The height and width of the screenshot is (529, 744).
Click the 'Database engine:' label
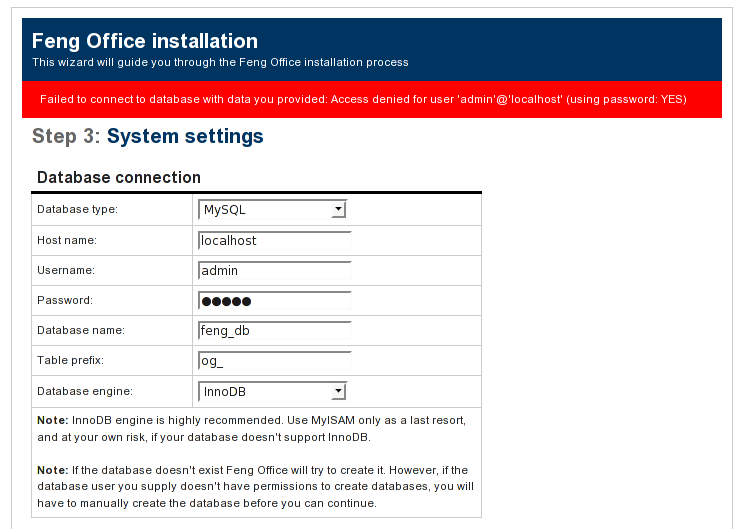tap(85, 391)
